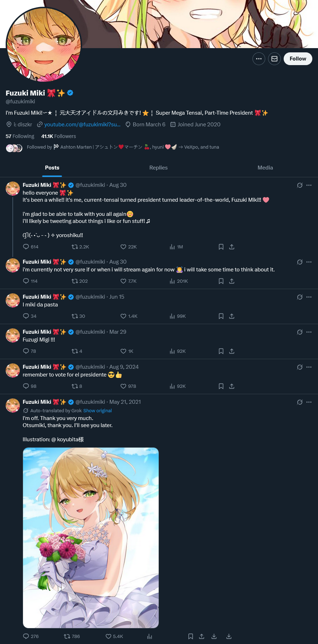Screen dimensions: 318x644
Task: Open the youtube.com/@fuzukimiki profile link
Action: pyautogui.click(x=82, y=125)
